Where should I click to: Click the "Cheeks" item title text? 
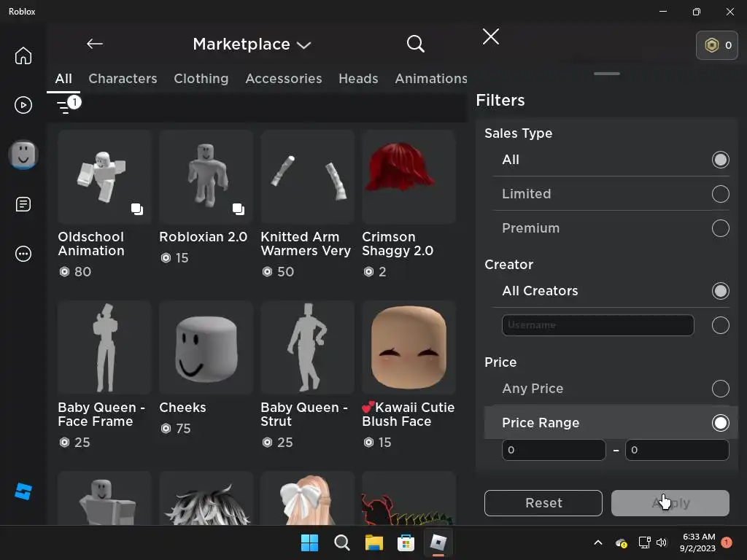point(182,408)
